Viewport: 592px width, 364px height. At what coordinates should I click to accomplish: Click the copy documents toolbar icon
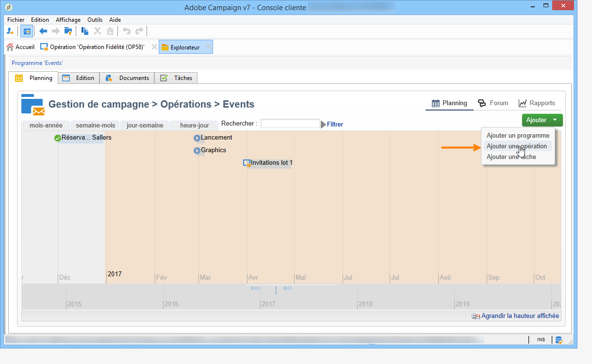click(x=85, y=31)
